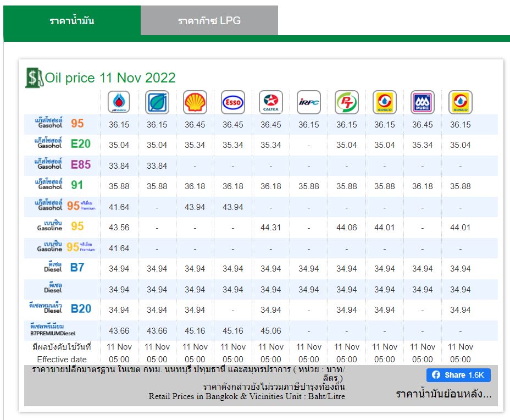Open the ราคาก๊าซ LPG tab
This screenshot has height=420, width=510.
pyautogui.click(x=209, y=20)
